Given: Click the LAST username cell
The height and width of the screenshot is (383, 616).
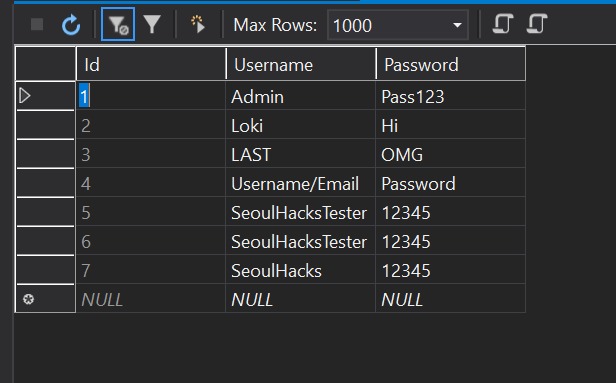Looking at the screenshot, I should (x=301, y=154).
